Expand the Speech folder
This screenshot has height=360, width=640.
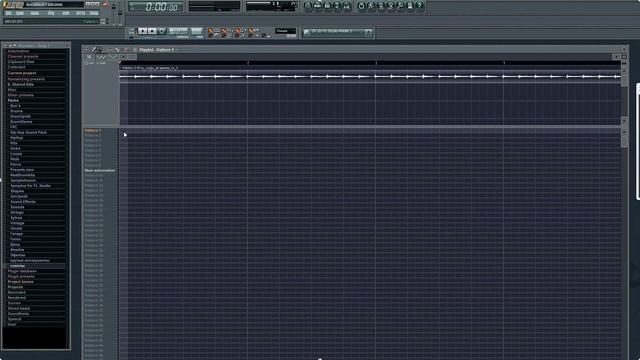pos(14,319)
